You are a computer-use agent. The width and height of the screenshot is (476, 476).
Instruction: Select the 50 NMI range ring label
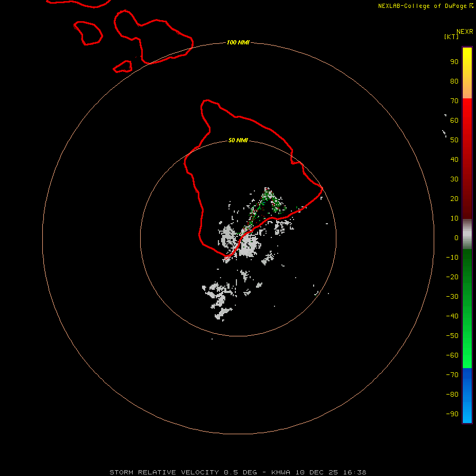238,140
